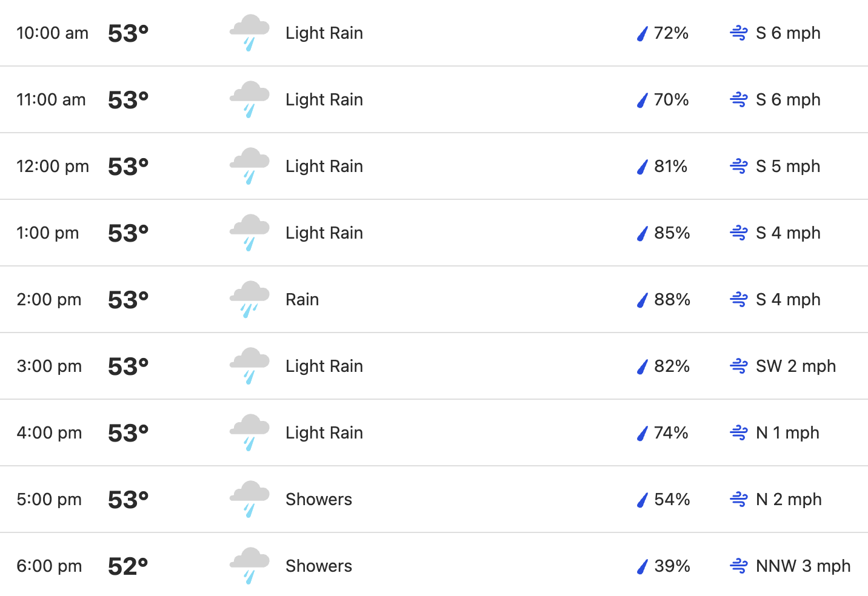The image size is (868, 596).
Task: Click the wind icon beside S 6 mph at 11:00 am
Action: point(739,99)
